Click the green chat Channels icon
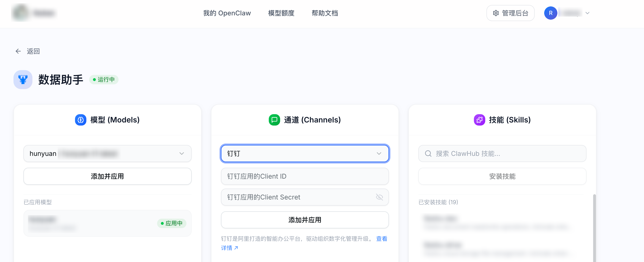644x262 pixels. (x=274, y=120)
